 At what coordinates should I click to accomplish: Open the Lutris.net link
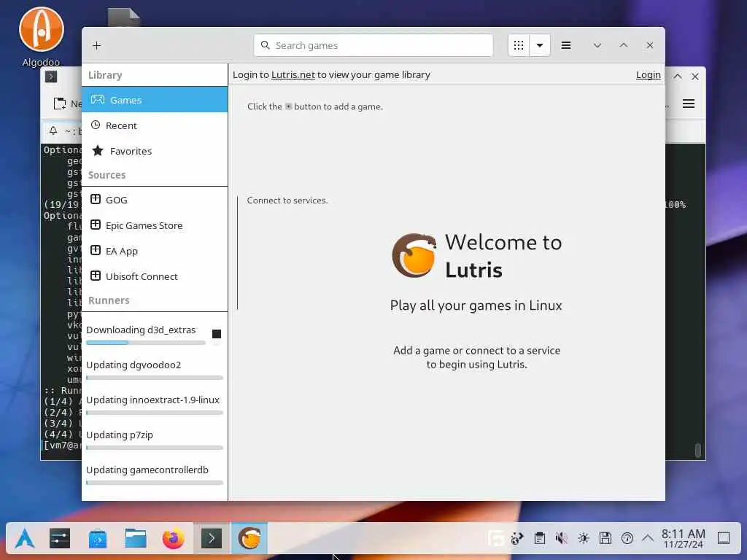point(293,75)
